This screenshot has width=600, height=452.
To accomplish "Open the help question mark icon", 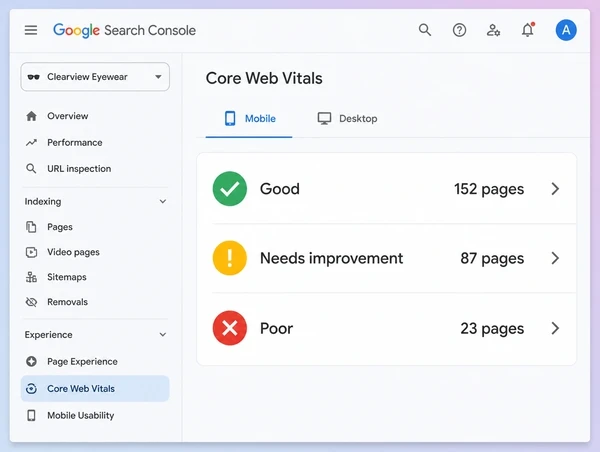I will 459,30.
